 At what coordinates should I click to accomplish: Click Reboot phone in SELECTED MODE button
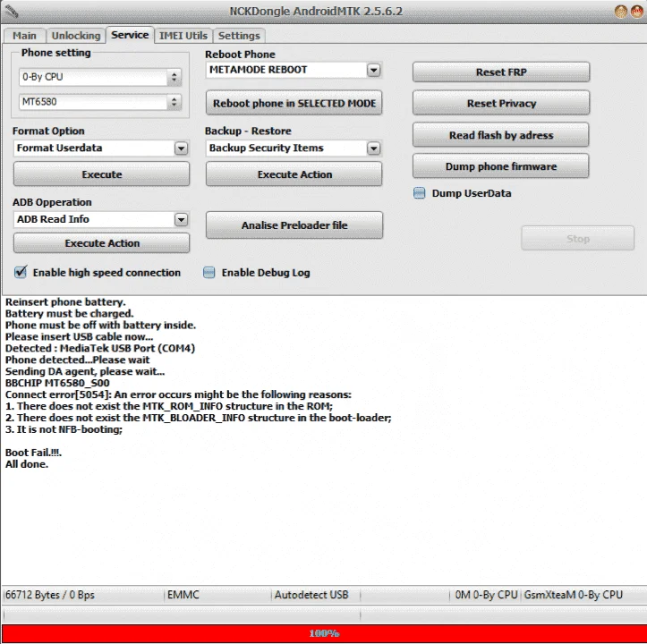coord(294,103)
